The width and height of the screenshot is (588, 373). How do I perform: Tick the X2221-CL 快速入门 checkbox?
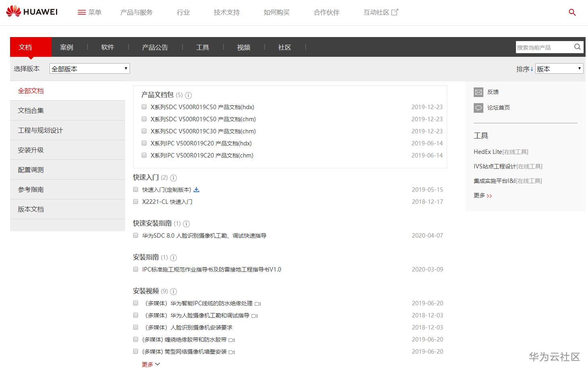click(136, 202)
